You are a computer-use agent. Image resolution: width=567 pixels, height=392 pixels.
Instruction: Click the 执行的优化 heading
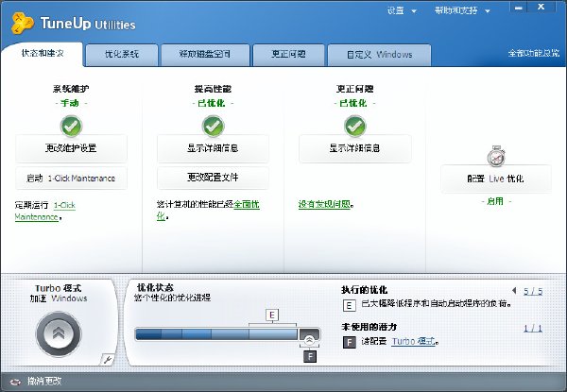coord(364,290)
